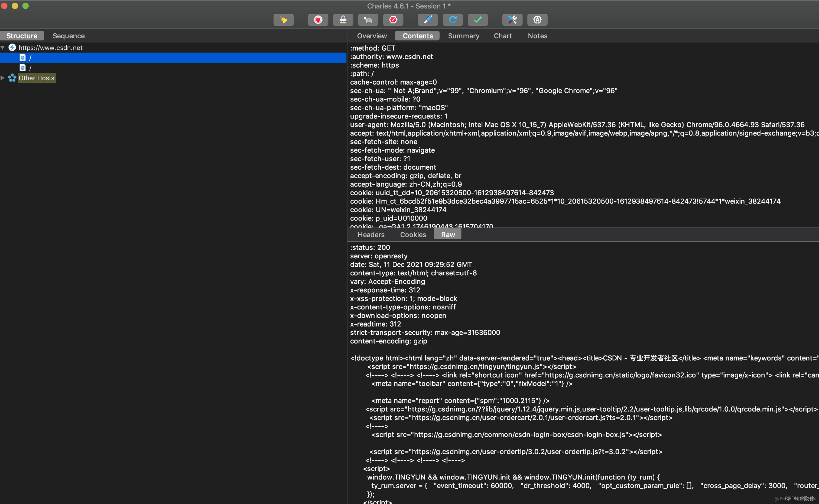
Task: Toggle breakpoints with the red hexagon button
Action: click(393, 20)
